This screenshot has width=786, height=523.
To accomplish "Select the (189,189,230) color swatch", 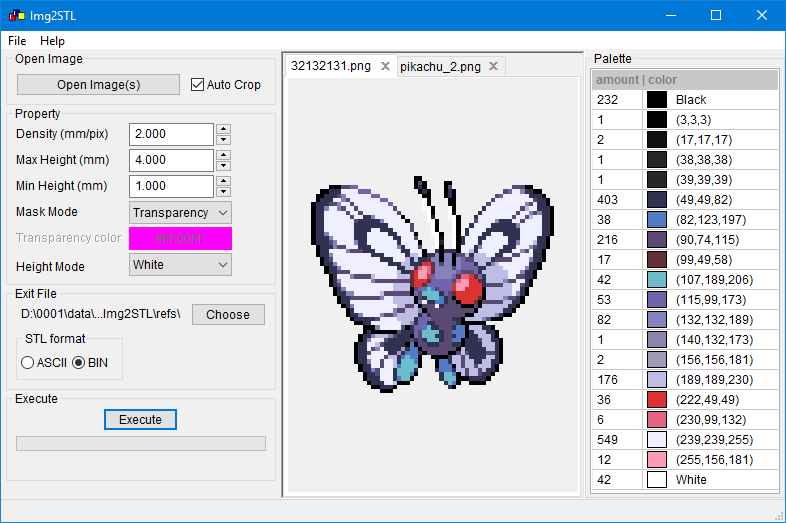I will (x=657, y=380).
